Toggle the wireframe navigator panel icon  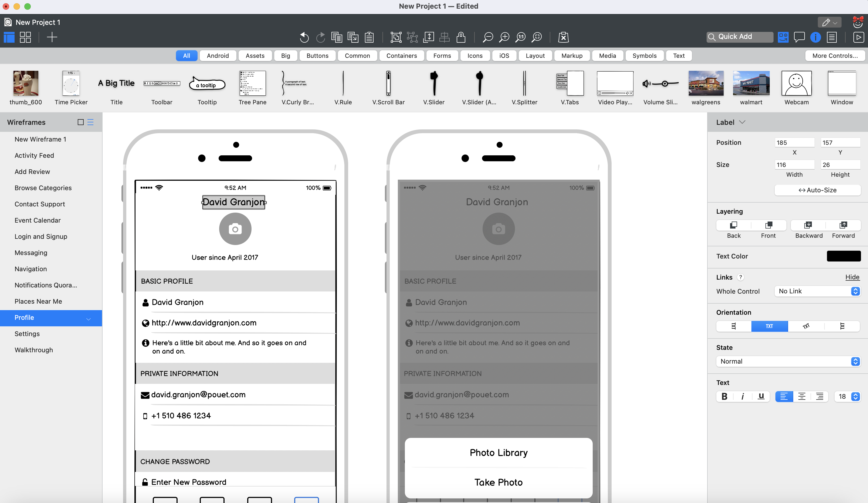click(x=9, y=37)
